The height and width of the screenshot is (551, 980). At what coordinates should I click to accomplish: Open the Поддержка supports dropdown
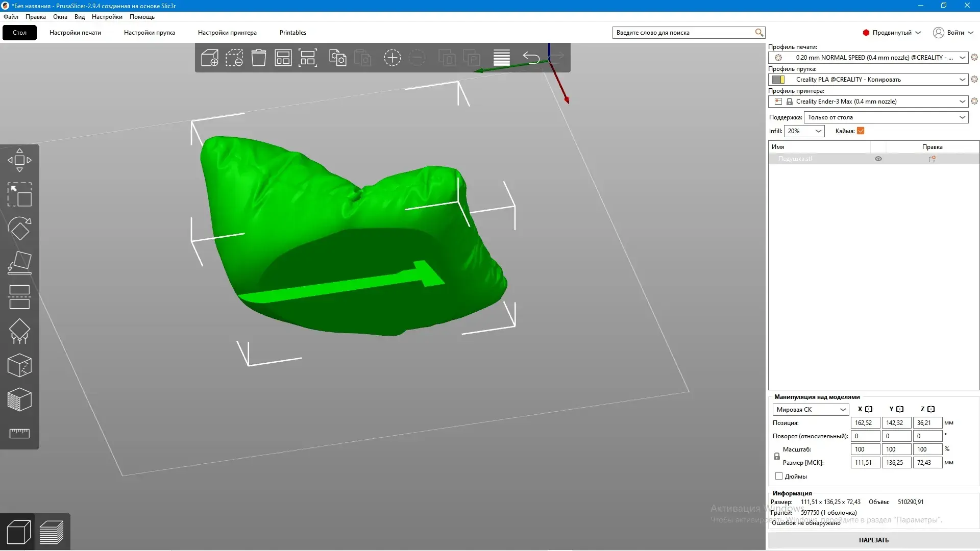coord(886,117)
